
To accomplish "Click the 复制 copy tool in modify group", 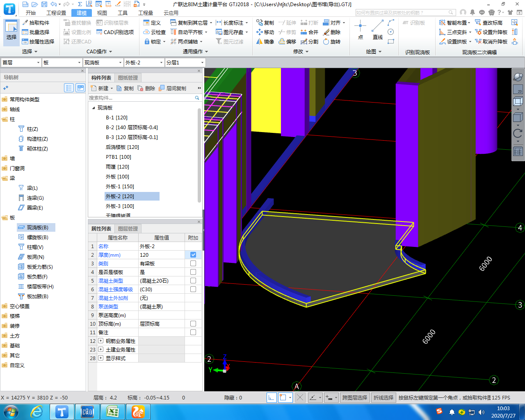I will click(x=265, y=23).
